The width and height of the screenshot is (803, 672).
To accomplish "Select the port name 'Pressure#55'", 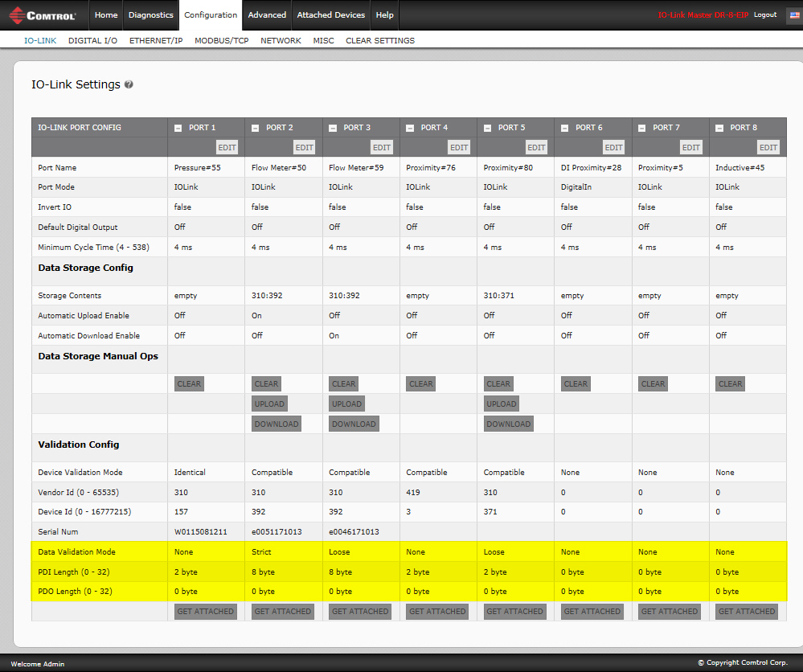I will [x=197, y=167].
